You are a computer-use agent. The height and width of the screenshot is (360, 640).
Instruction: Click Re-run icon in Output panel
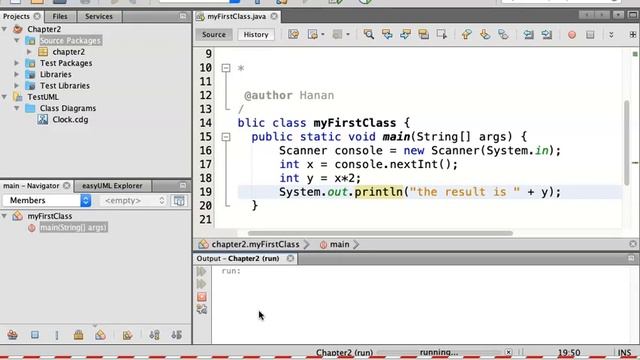(x=202, y=271)
